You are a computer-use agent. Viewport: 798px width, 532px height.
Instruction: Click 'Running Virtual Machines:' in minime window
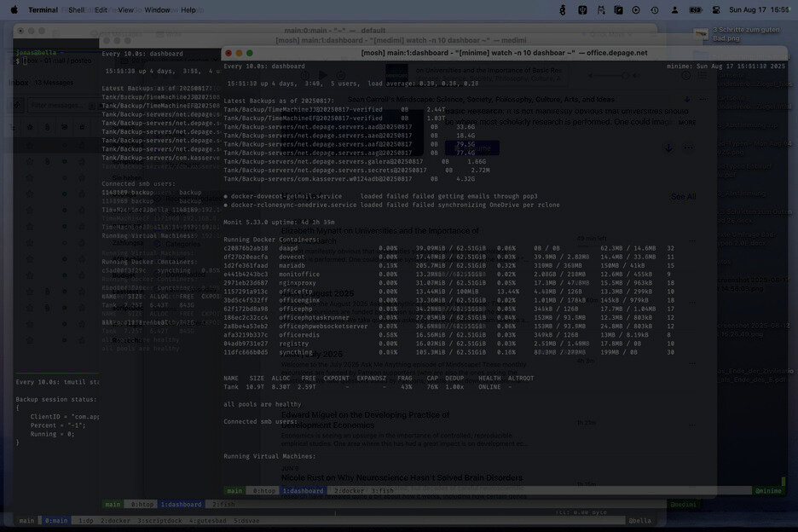tap(269, 456)
